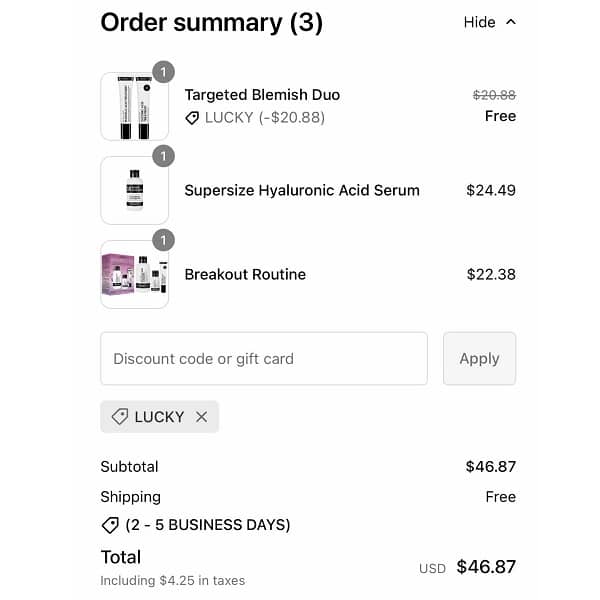Screen dimensions: 600x600
Task: Click the USD currency label
Action: point(432,569)
